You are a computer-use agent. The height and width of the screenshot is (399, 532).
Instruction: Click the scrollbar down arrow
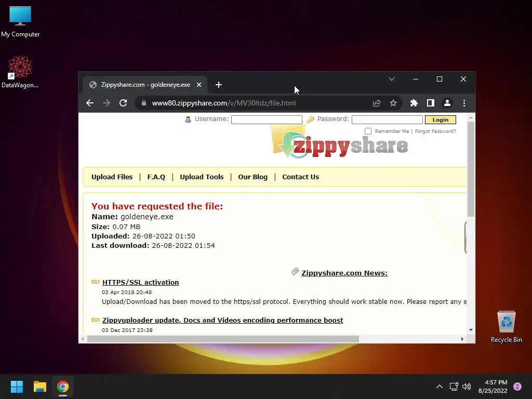tap(471, 330)
